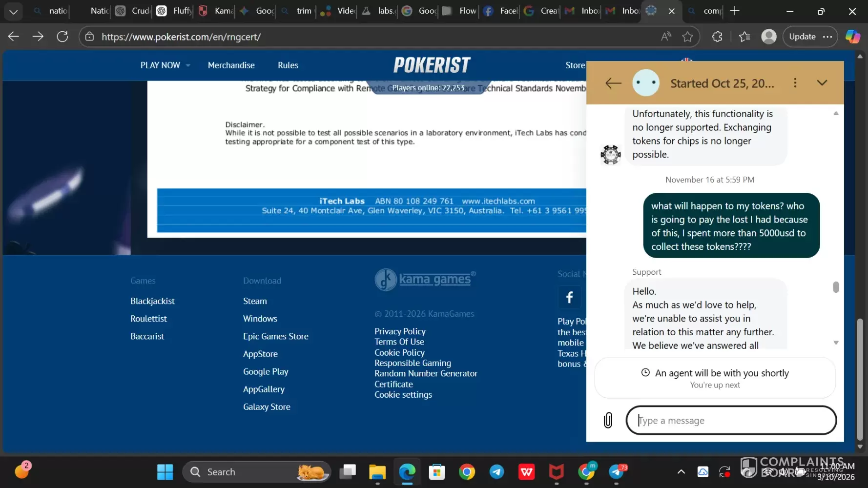Click the chat back arrow icon
This screenshot has height=488, width=868.
pos(613,83)
